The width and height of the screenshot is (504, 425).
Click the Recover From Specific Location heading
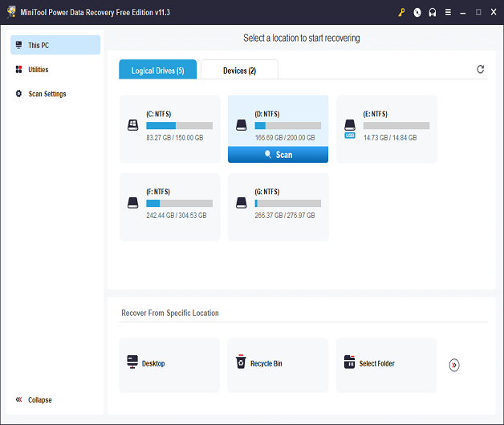click(x=170, y=313)
